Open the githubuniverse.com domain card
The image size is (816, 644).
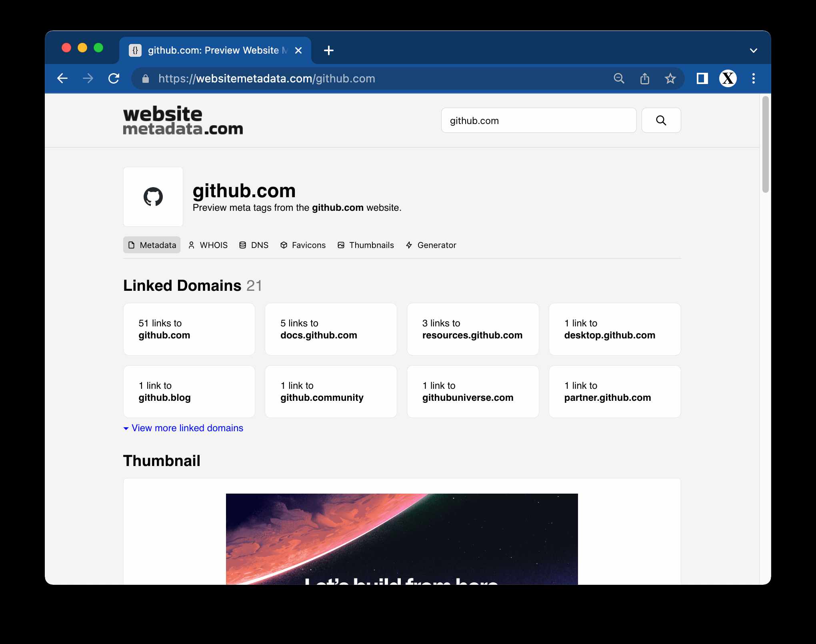tap(472, 392)
